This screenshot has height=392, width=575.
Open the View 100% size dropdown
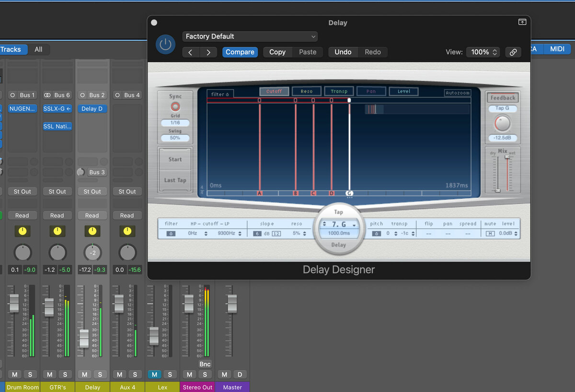(x=483, y=52)
